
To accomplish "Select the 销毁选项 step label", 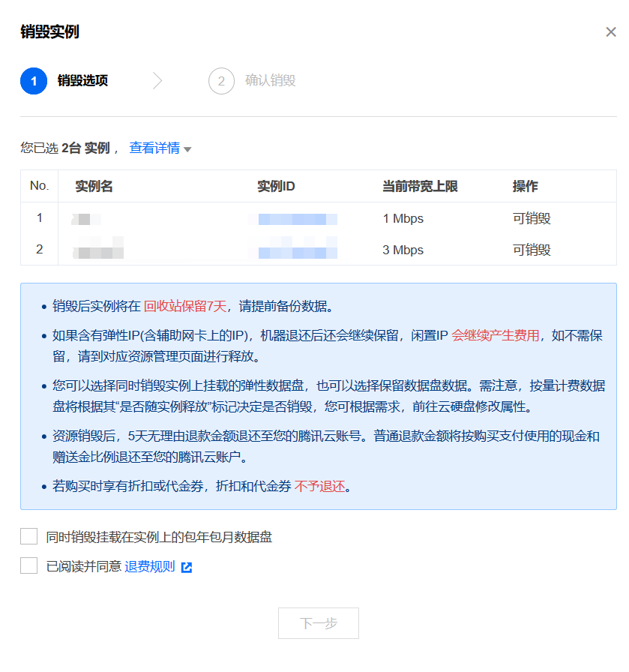I will (82, 81).
